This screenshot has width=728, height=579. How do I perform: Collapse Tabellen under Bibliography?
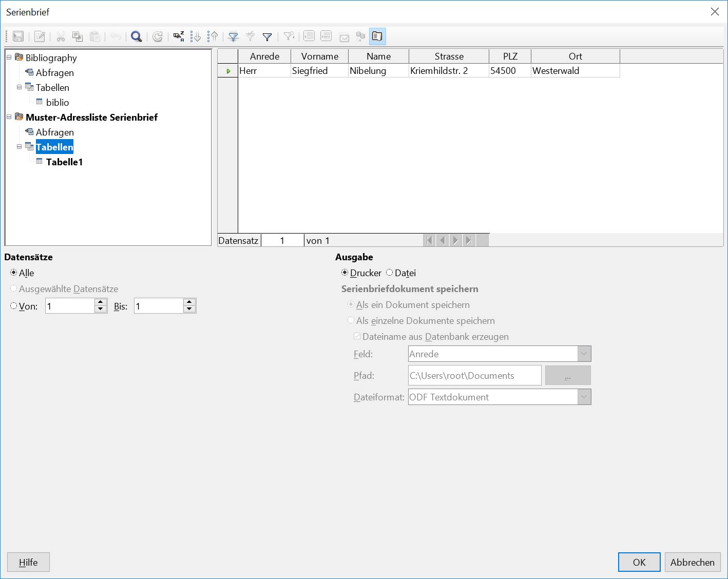coord(19,87)
